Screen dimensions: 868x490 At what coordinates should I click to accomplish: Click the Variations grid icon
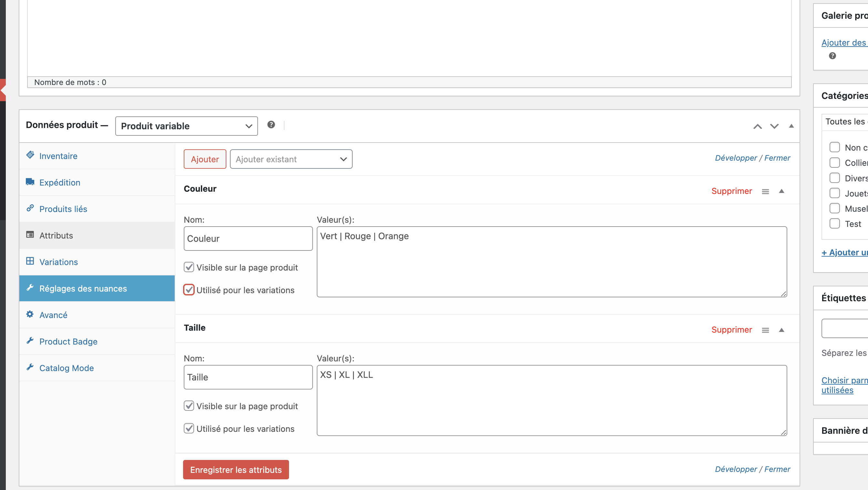30,261
